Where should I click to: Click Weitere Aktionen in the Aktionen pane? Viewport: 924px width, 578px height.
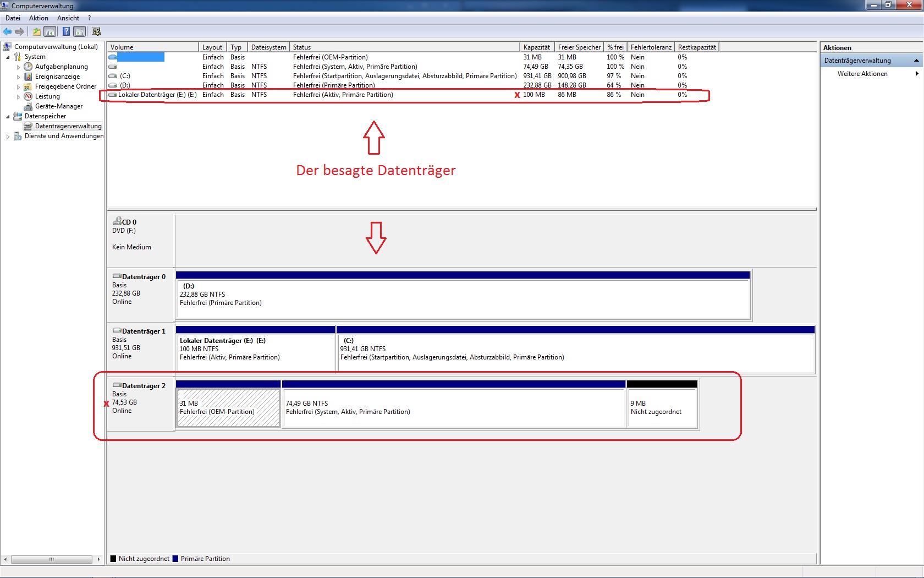[x=862, y=74]
